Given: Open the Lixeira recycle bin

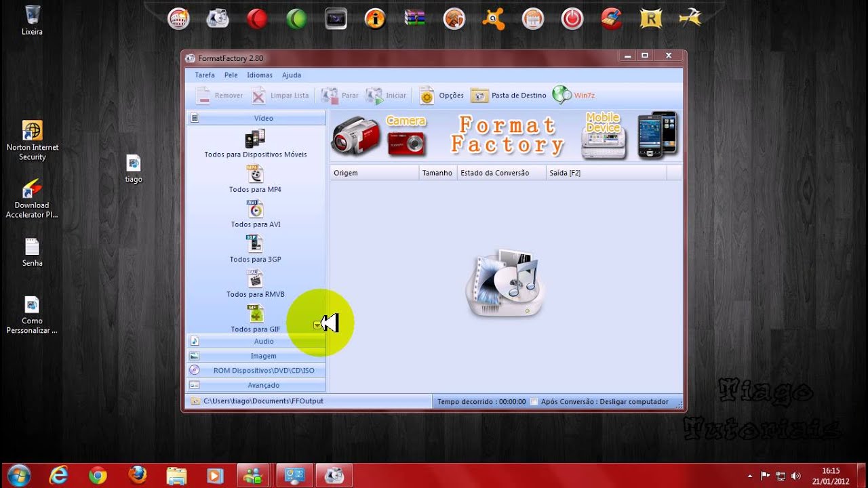Looking at the screenshot, I should pyautogui.click(x=32, y=20).
